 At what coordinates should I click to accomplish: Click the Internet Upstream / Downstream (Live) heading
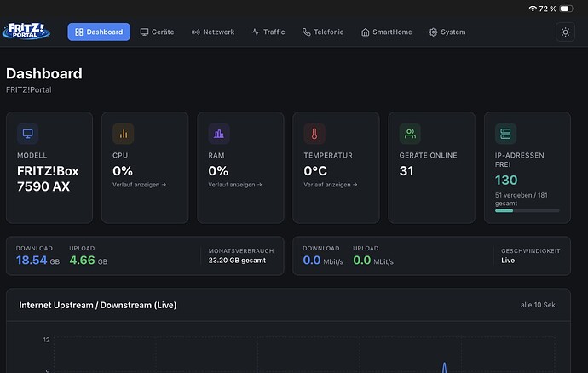(x=98, y=305)
